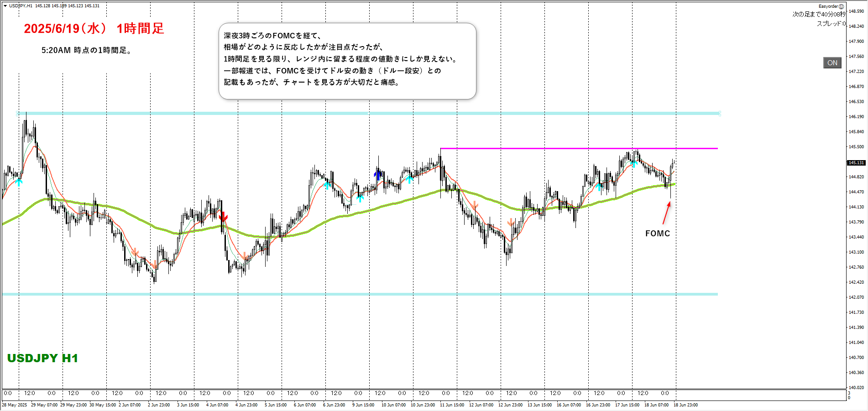Click the red 2025/6/19 title text
868x411 pixels.
point(94,29)
